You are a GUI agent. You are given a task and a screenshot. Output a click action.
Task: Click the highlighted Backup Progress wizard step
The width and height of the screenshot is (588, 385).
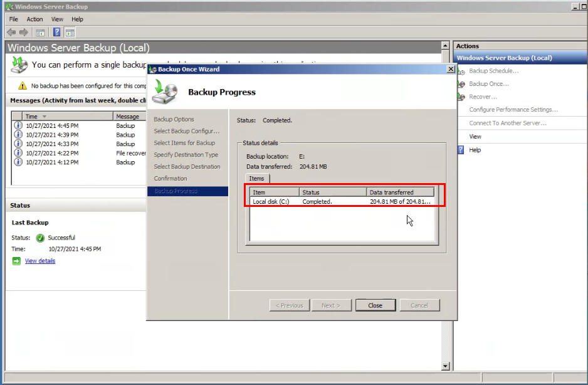[187, 191]
